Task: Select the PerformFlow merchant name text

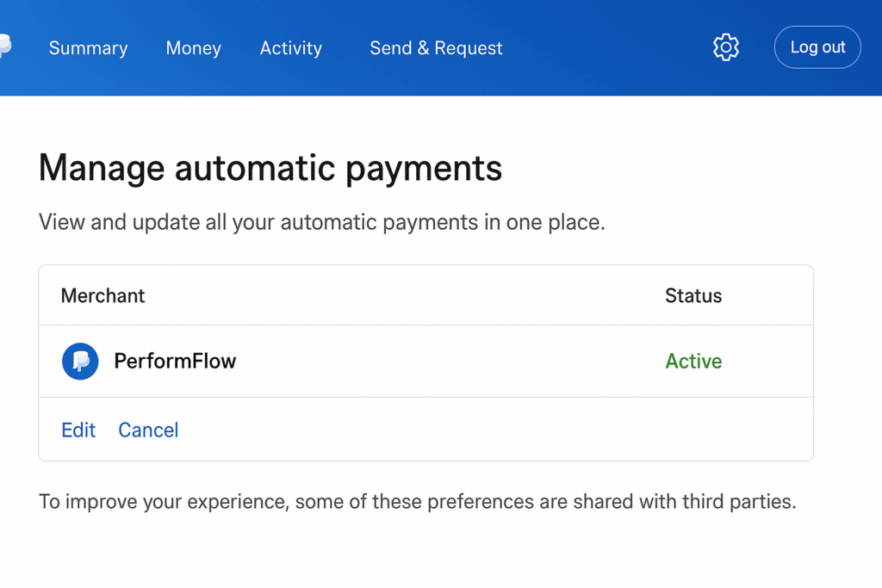Action: (x=175, y=361)
